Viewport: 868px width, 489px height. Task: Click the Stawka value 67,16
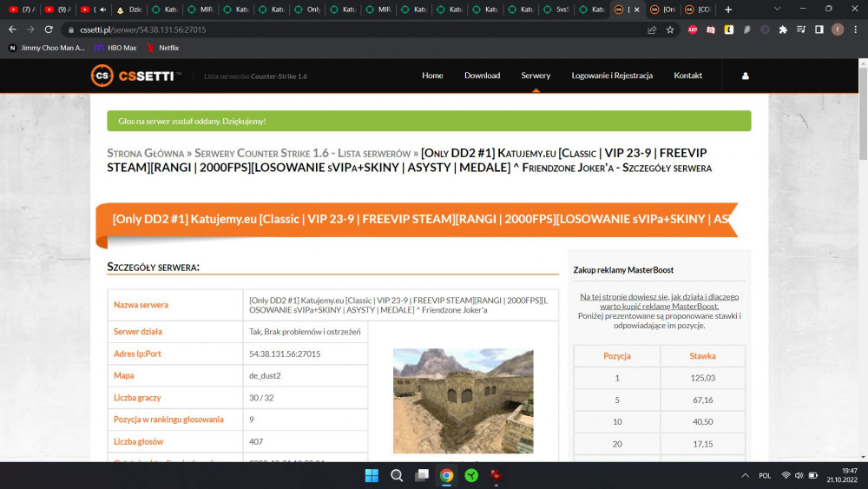[702, 400]
